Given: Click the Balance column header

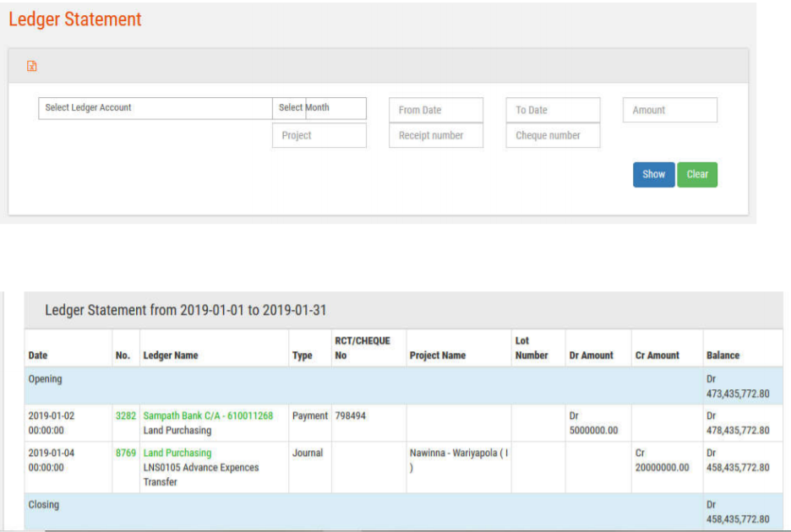Looking at the screenshot, I should 723,356.
